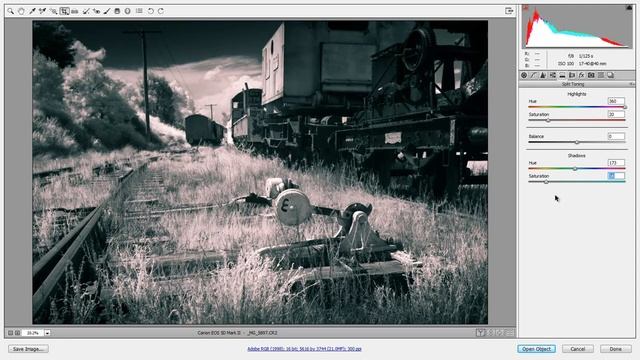Image resolution: width=640 pixels, height=360 pixels.
Task: Click the zoom out minus button
Action: [x=11, y=333]
